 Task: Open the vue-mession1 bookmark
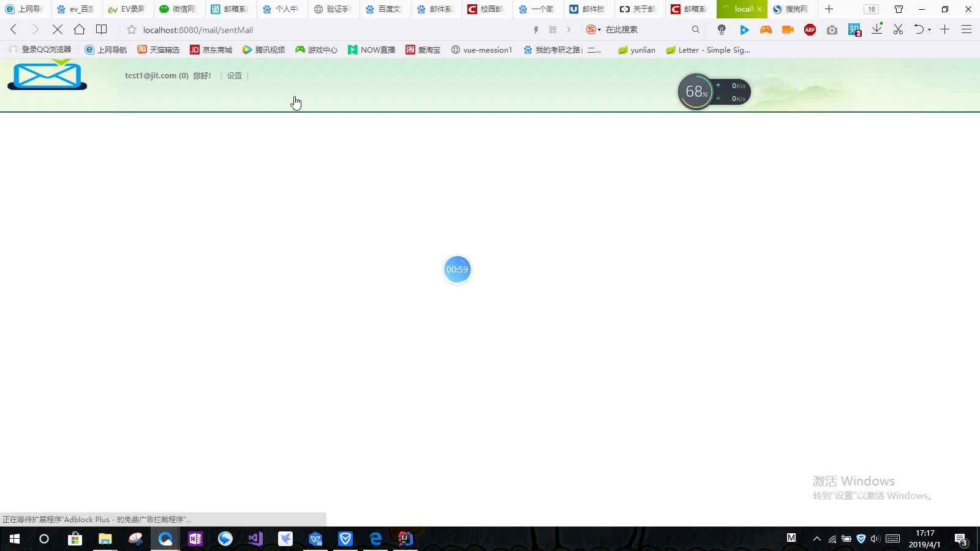pyautogui.click(x=481, y=50)
